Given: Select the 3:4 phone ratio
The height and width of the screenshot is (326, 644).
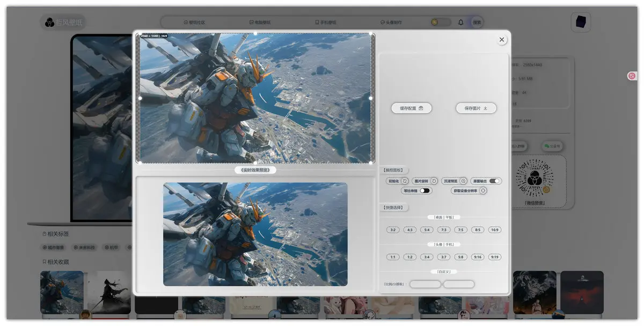Looking at the screenshot, I should pyautogui.click(x=427, y=257).
